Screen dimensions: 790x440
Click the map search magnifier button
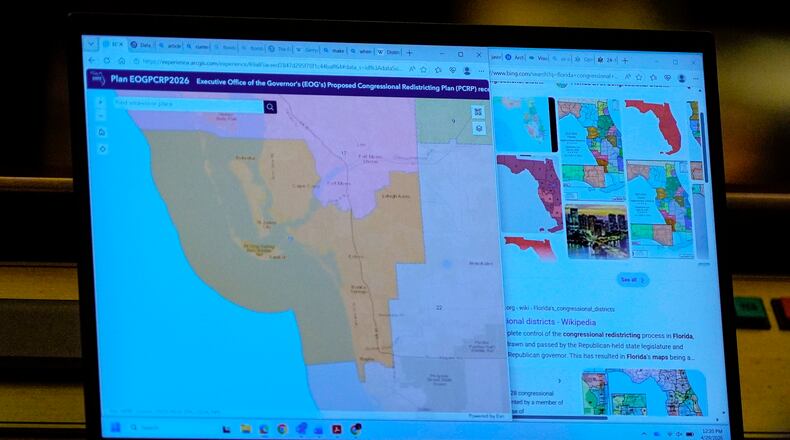270,107
